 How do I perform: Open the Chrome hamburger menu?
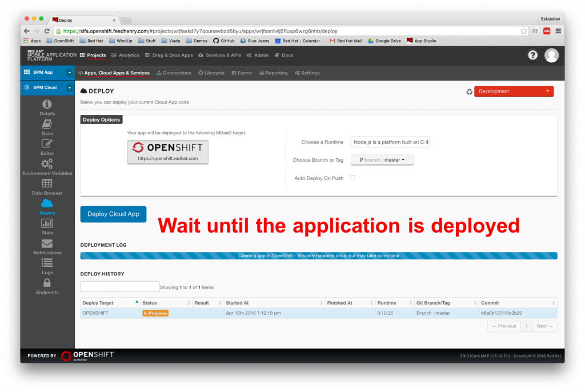pyautogui.click(x=558, y=31)
